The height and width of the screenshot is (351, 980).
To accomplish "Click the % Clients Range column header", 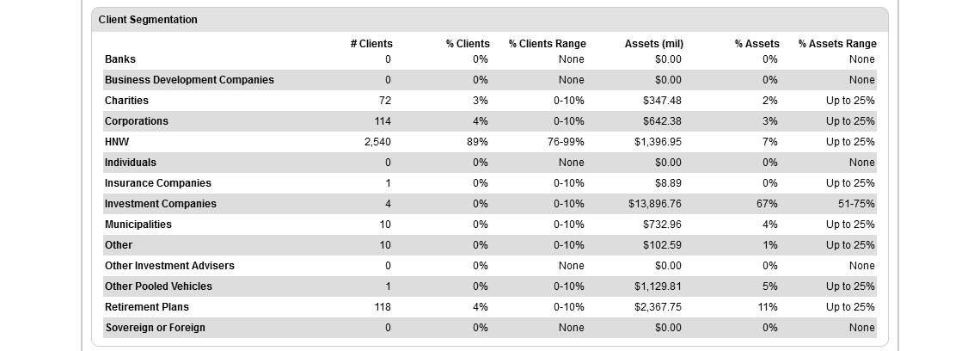I will (x=547, y=44).
